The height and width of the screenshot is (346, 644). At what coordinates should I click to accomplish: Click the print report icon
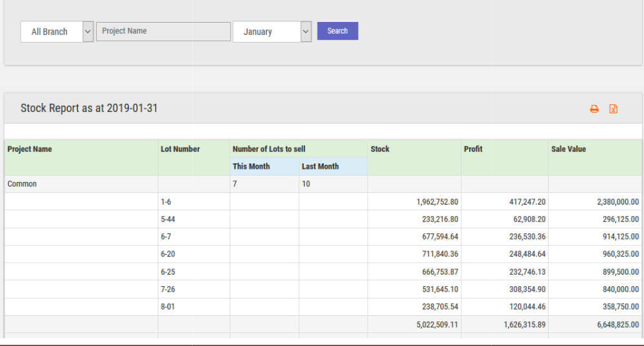click(x=594, y=109)
